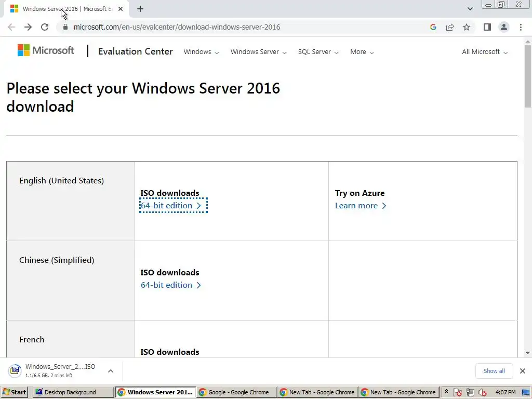Click the show desktop tray icon

(x=526, y=393)
